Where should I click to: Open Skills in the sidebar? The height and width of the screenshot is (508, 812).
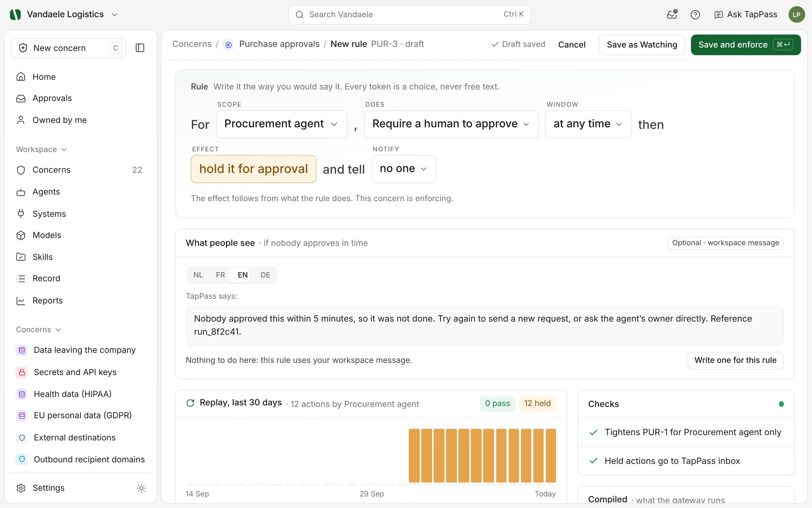[x=80, y=257]
